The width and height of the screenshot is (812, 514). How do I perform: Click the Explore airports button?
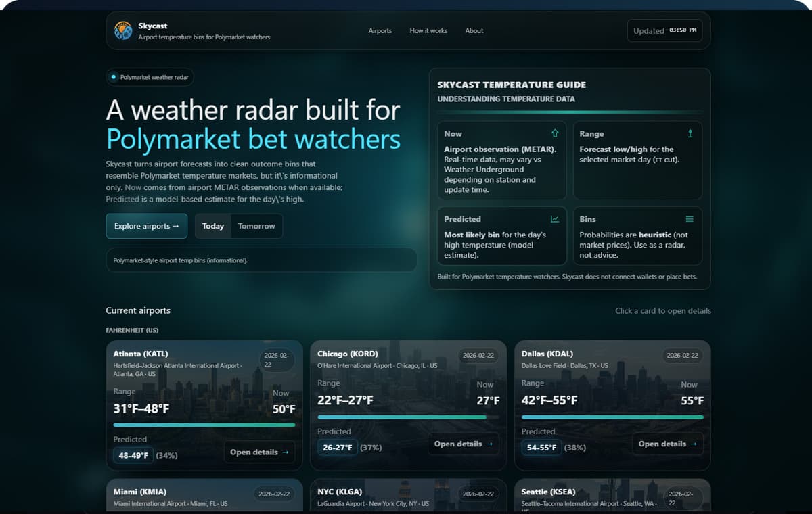146,227
